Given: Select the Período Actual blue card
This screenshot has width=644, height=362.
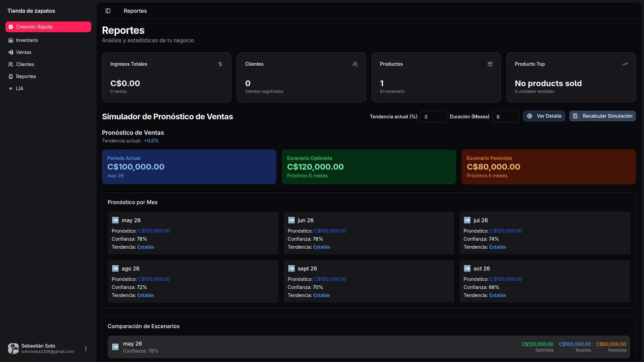Looking at the screenshot, I should click(189, 167).
